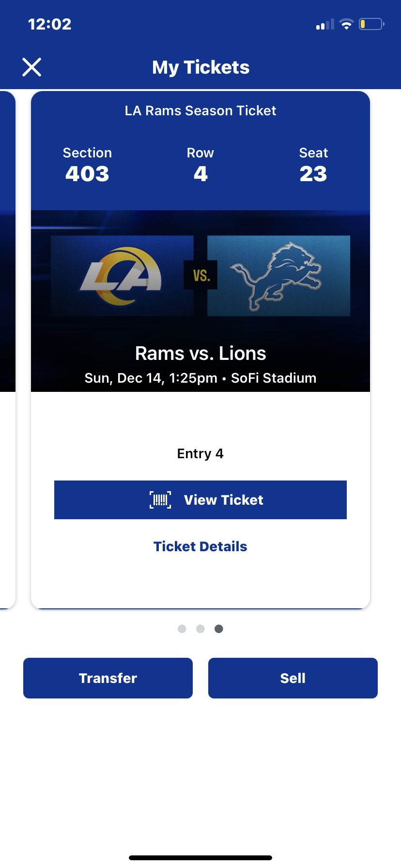The width and height of the screenshot is (401, 868).
Task: Select the first pagination dot
Action: point(182,628)
